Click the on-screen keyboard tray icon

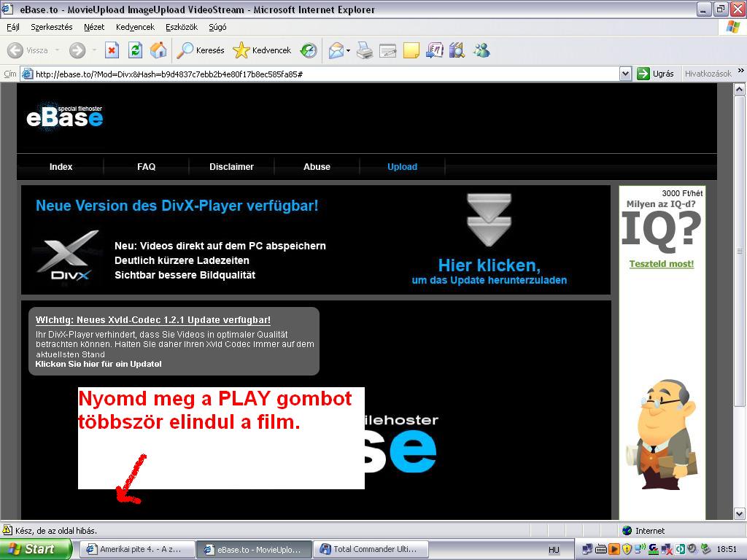click(x=601, y=549)
